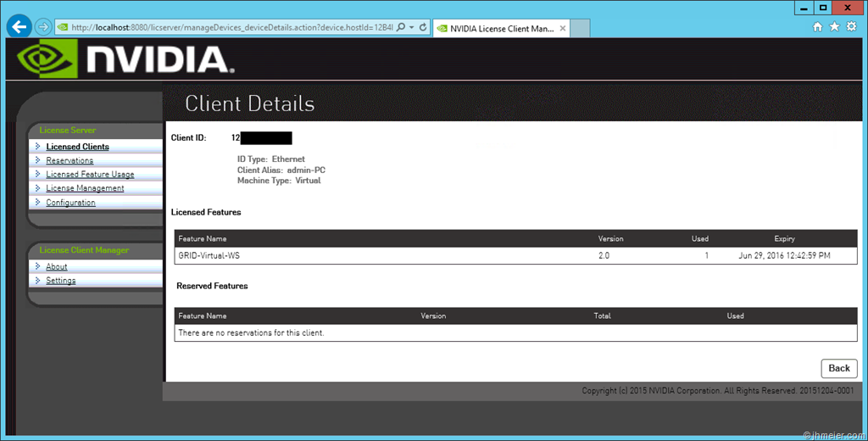Close the NVIDIA License Client Manager tab
The width and height of the screenshot is (868, 441).
[560, 28]
